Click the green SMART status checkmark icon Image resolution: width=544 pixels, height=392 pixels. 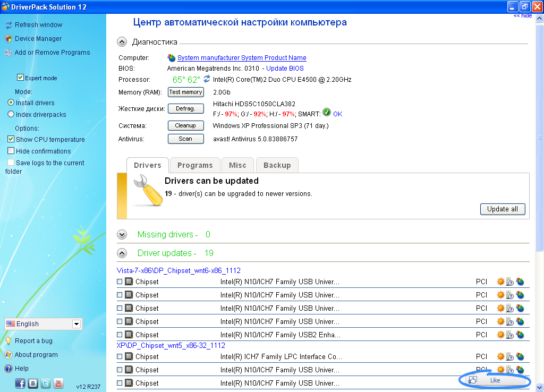pyautogui.click(x=327, y=112)
